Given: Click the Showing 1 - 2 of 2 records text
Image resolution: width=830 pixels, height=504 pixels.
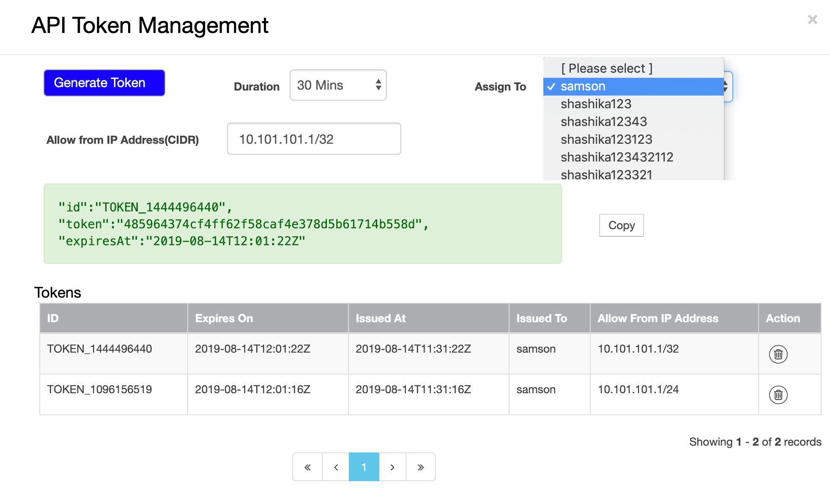Looking at the screenshot, I should [x=755, y=442].
